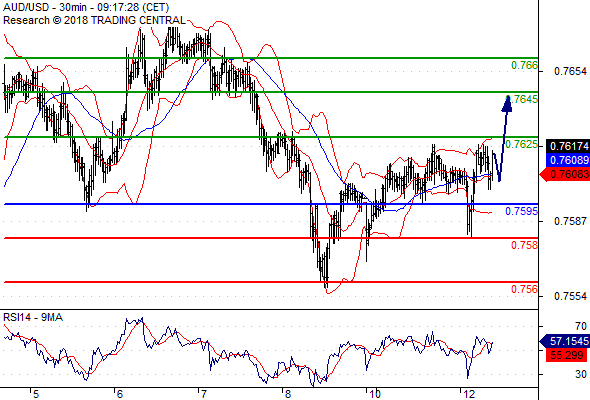Screen dimensions: 590x400
Task: Click the RSI value tag 57.1545
Action: pyautogui.click(x=565, y=341)
